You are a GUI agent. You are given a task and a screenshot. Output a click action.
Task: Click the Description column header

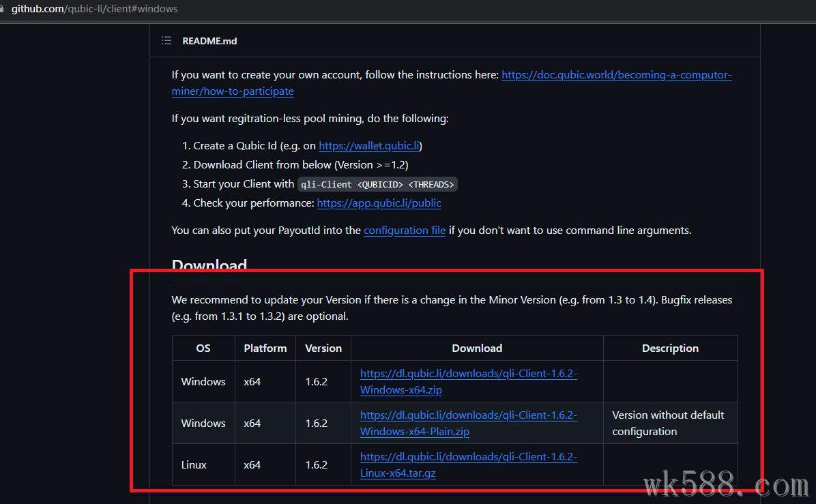point(670,348)
